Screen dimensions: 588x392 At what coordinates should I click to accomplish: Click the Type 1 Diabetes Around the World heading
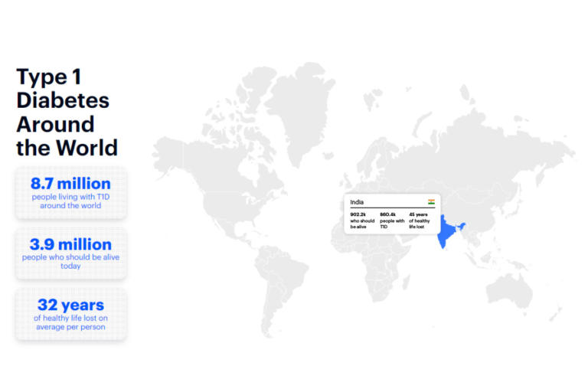pyautogui.click(x=67, y=112)
